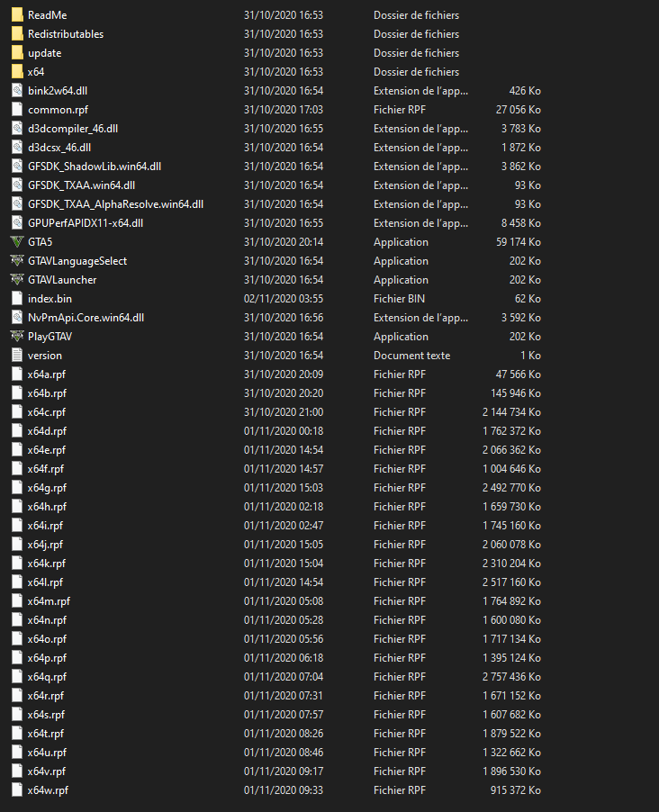Select the index.bin file name

[50, 298]
